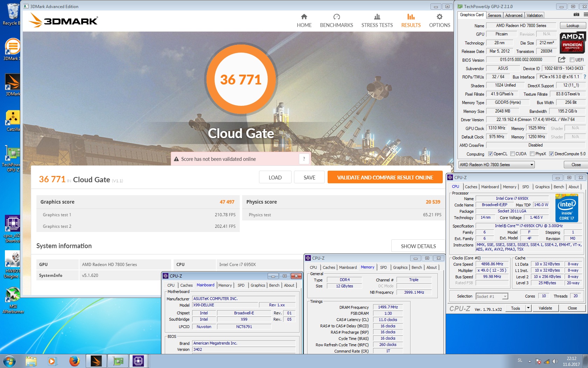Switch to the CPU-Z taskbar button

pyautogui.click(x=138, y=361)
